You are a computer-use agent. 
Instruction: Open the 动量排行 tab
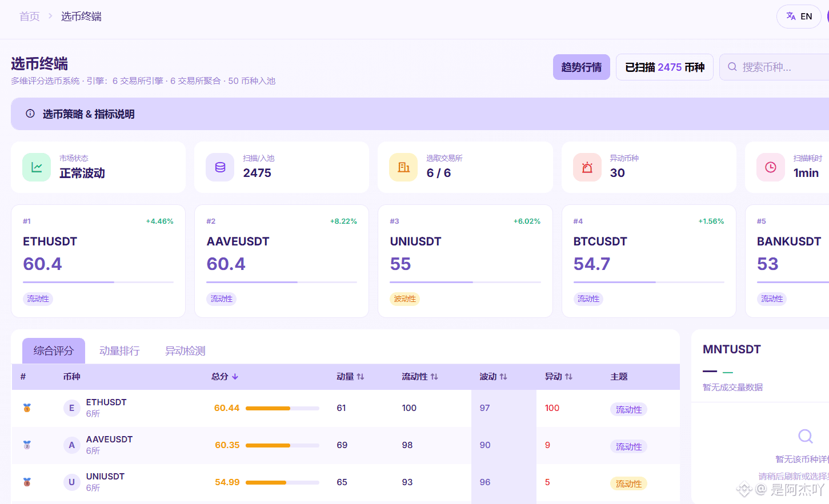(119, 350)
